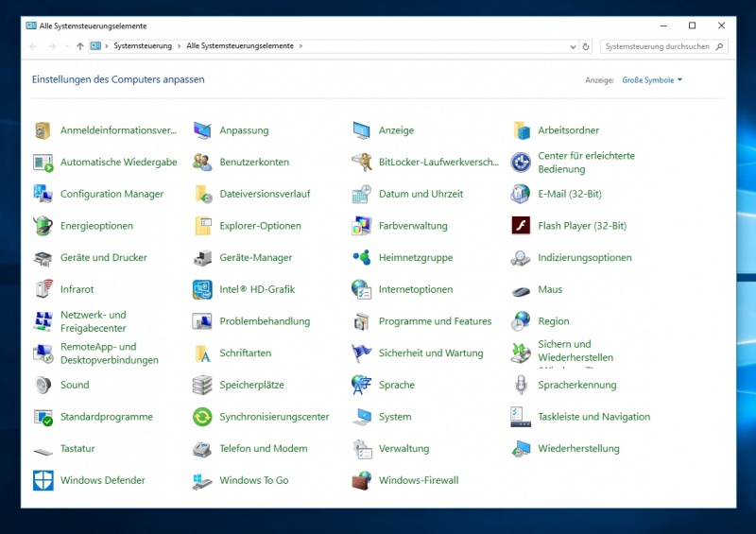Go up one level with up arrow

pos(80,46)
